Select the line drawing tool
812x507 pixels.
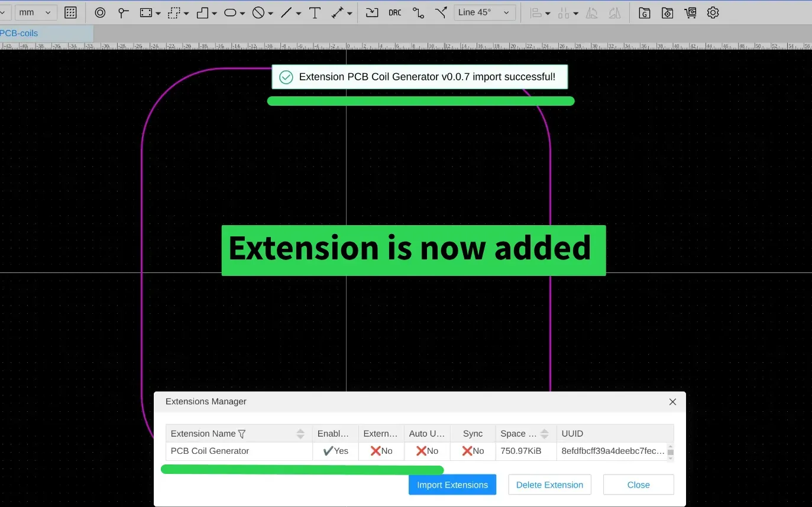pos(286,12)
